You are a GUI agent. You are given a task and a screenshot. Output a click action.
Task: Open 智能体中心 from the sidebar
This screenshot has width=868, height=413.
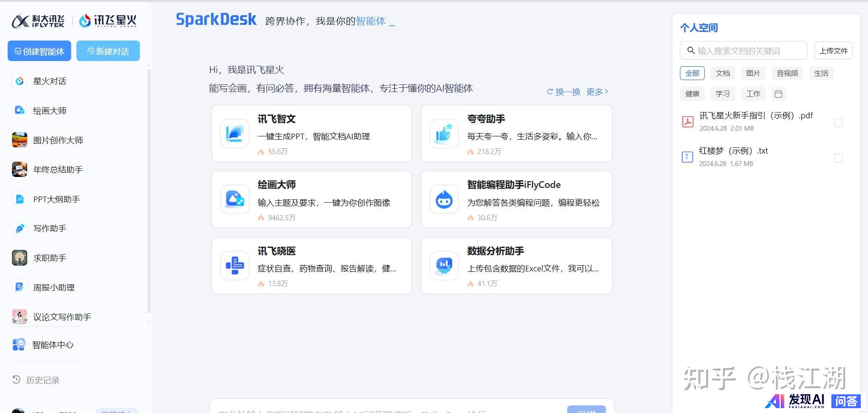point(19,345)
